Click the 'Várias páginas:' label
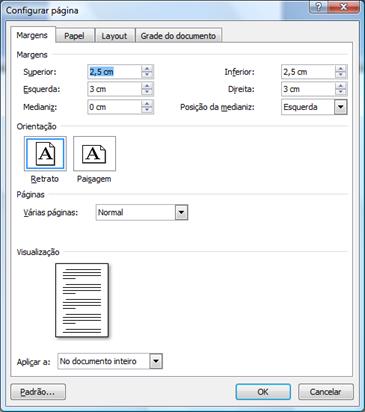365x412 pixels. 50,212
